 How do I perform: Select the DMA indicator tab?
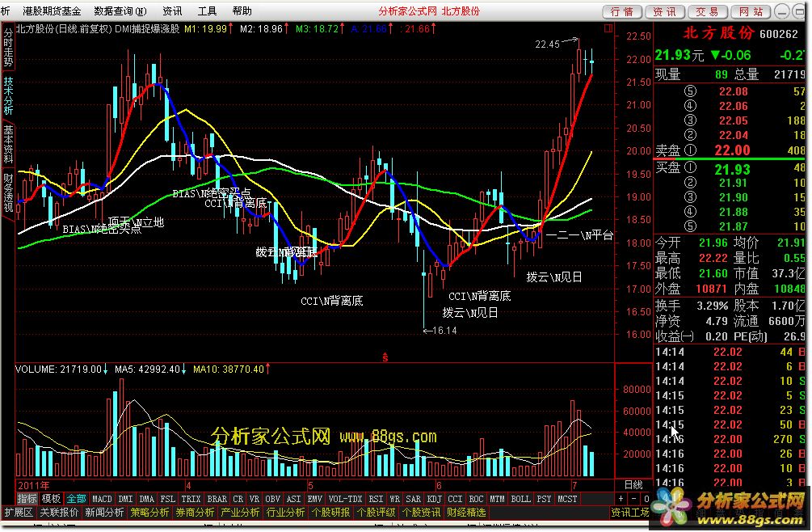pos(147,499)
